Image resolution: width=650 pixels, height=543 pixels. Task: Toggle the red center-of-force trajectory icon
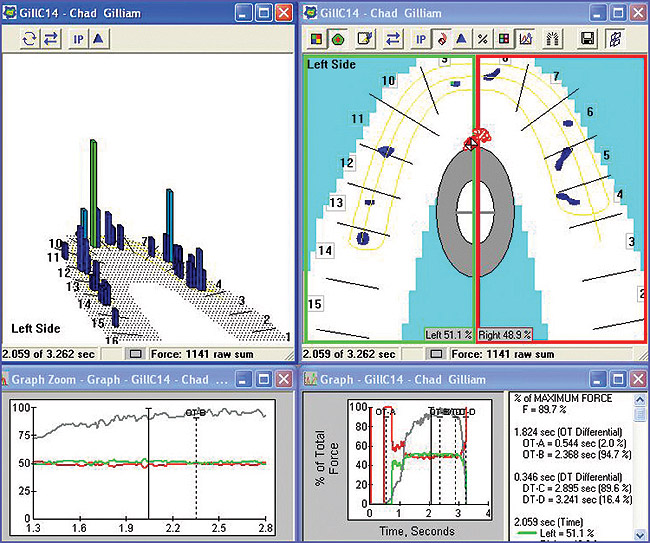[x=440, y=40]
